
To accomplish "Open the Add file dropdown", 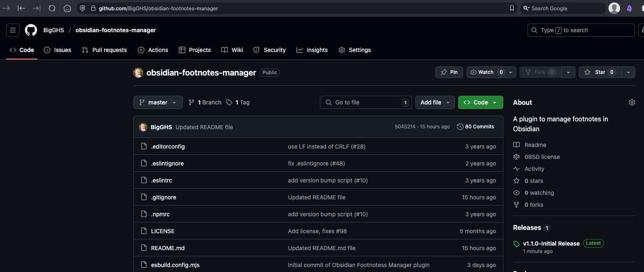I will [435, 102].
